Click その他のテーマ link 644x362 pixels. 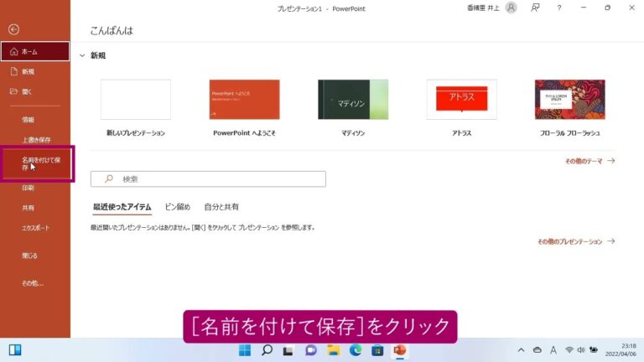(x=589, y=161)
